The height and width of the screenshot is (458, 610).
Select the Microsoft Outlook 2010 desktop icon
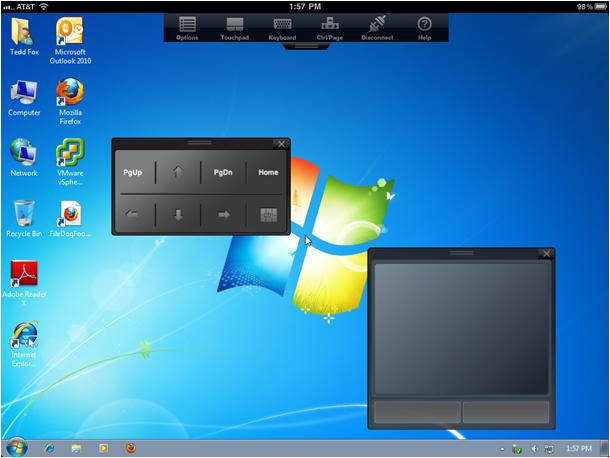(x=70, y=40)
